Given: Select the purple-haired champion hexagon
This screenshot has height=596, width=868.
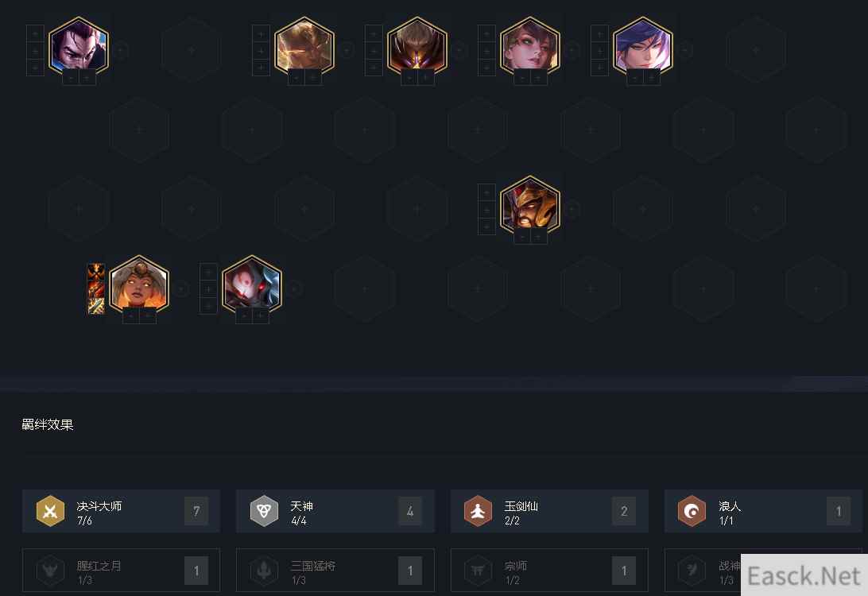Looking at the screenshot, I should [x=643, y=46].
